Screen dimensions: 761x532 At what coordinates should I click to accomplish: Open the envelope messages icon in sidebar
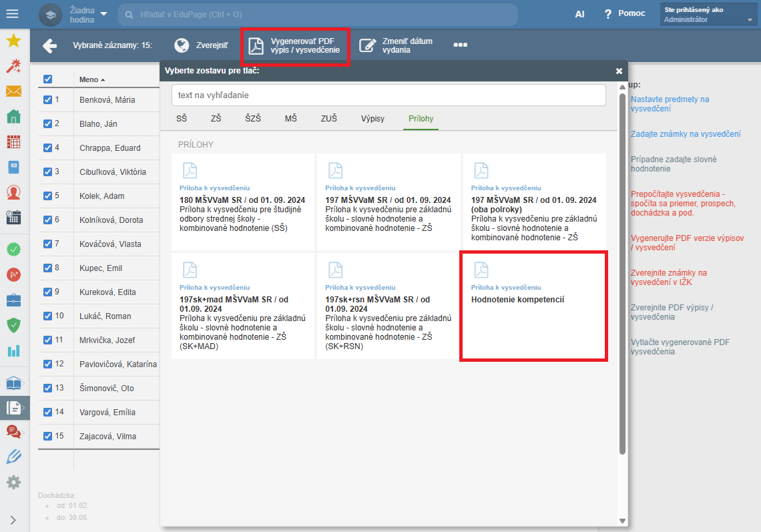click(x=13, y=91)
